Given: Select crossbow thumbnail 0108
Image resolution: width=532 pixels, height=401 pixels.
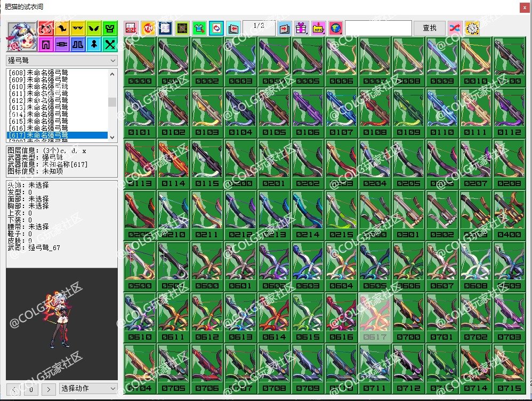Looking at the screenshot, I should pos(375,113).
